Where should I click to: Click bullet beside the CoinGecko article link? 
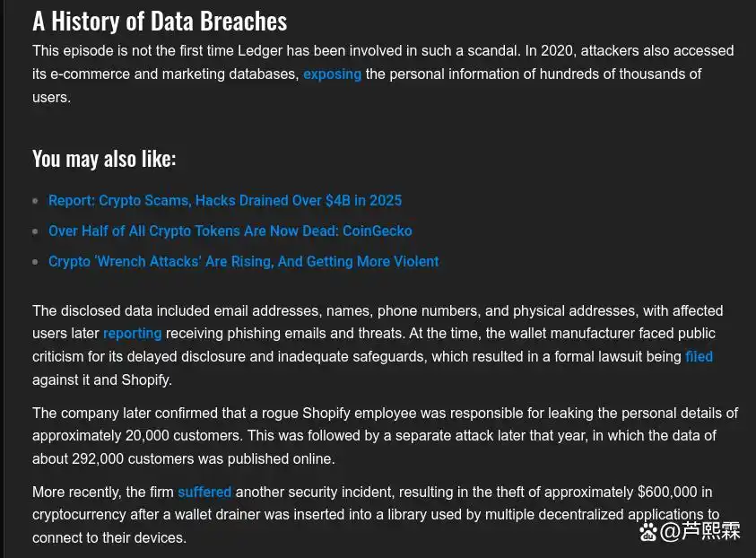tap(35, 231)
